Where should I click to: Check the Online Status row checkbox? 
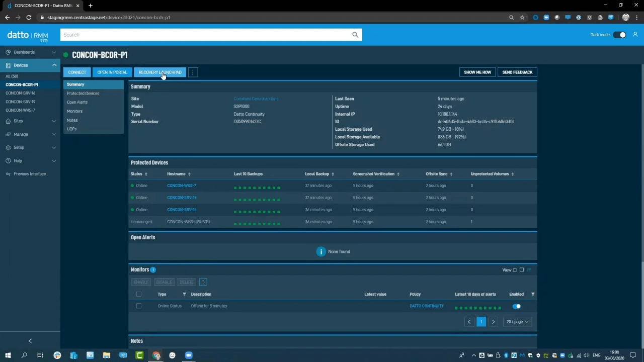(x=139, y=306)
